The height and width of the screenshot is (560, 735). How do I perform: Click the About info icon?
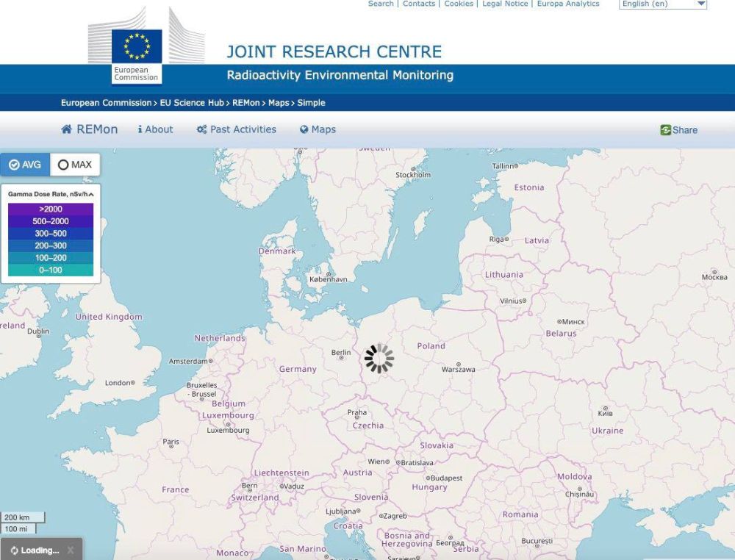point(140,129)
